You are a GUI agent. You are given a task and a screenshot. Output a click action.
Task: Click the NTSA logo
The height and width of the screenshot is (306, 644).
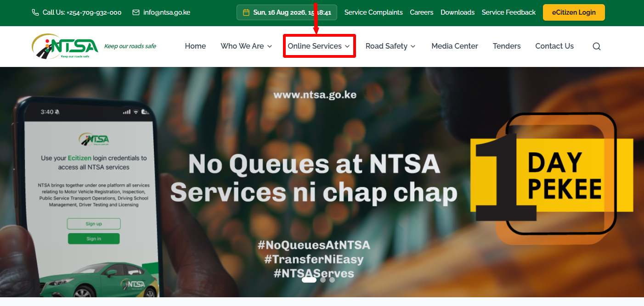[65, 46]
